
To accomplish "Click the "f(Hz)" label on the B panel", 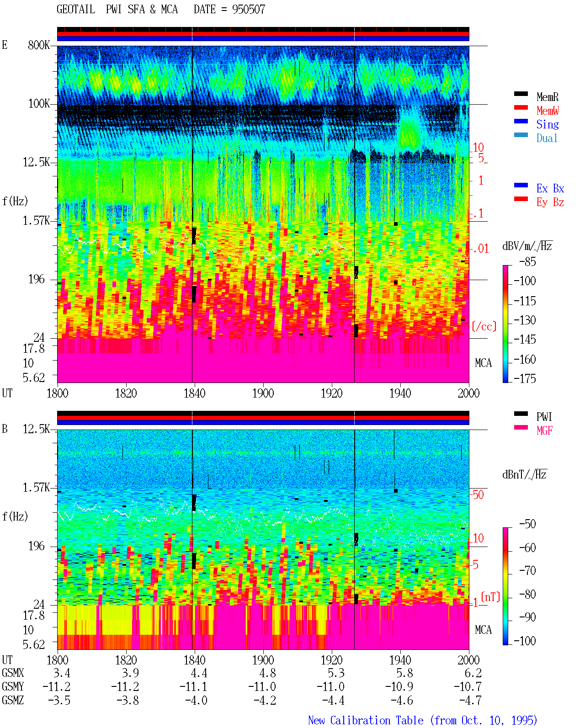I will (15, 516).
